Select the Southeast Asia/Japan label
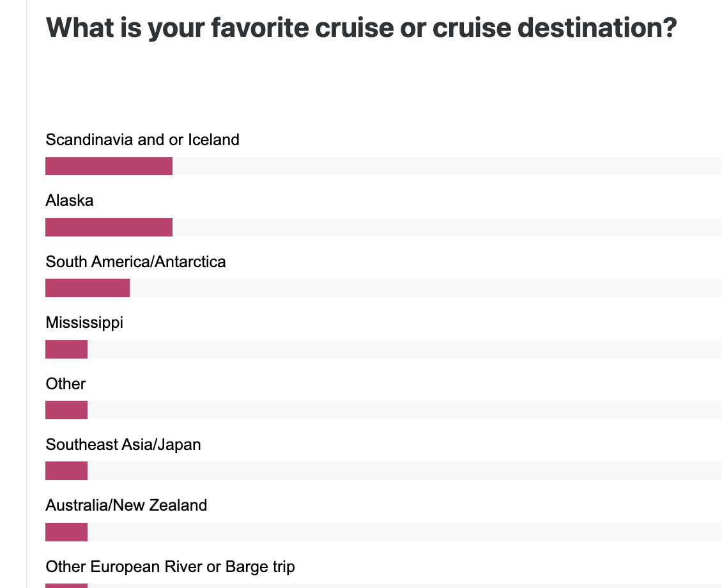Viewport: 722px width, 588px height. click(123, 444)
